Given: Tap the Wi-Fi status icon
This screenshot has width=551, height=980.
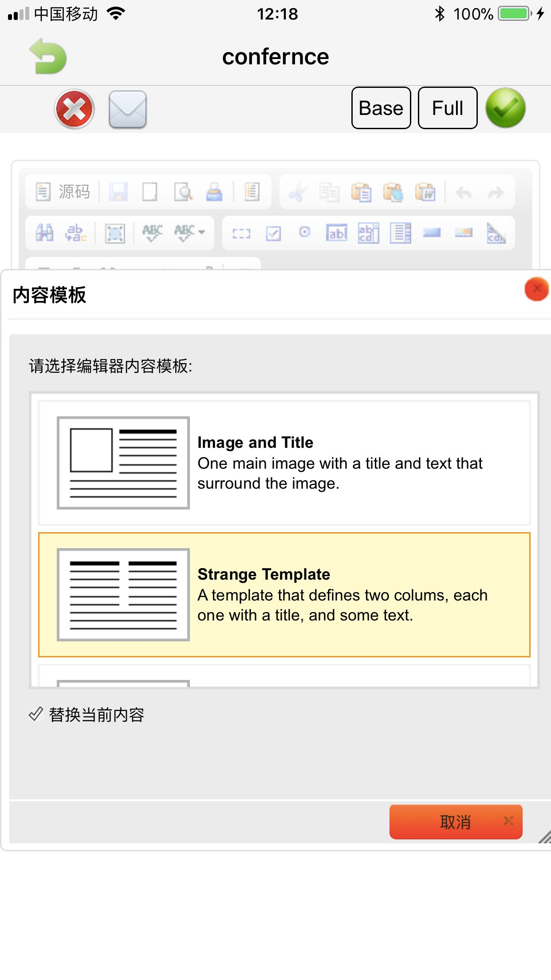Looking at the screenshot, I should 116,14.
